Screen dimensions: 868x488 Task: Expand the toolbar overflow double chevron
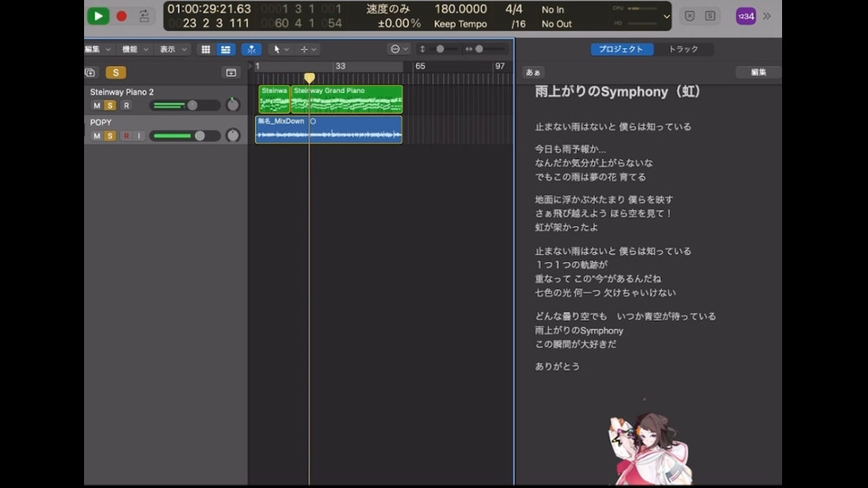pyautogui.click(x=767, y=16)
